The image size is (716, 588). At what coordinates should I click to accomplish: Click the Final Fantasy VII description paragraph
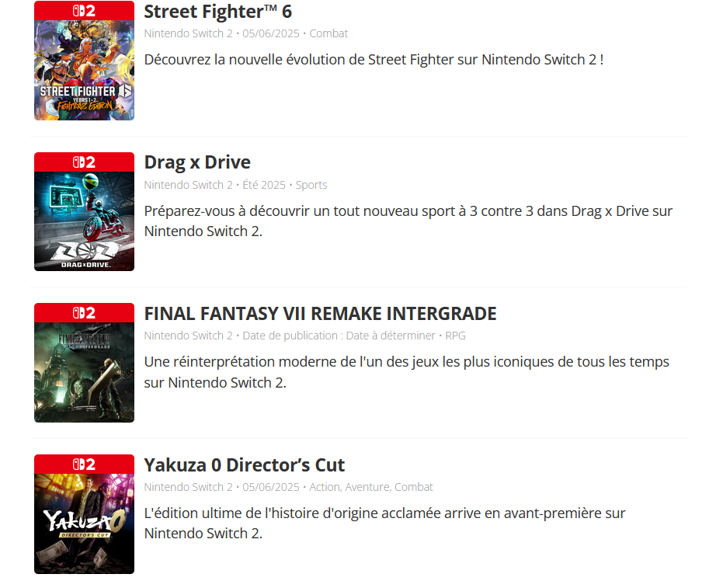tap(406, 372)
